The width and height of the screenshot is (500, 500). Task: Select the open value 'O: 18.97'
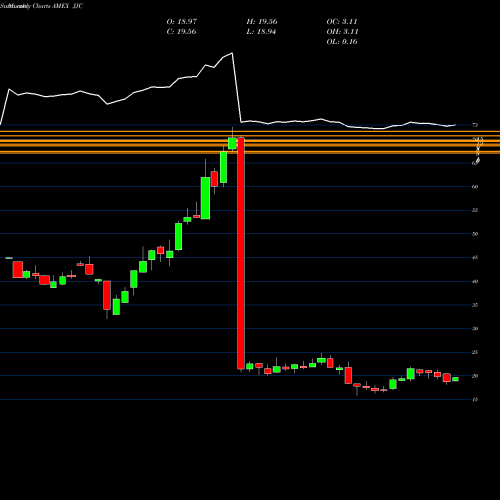coord(182,22)
